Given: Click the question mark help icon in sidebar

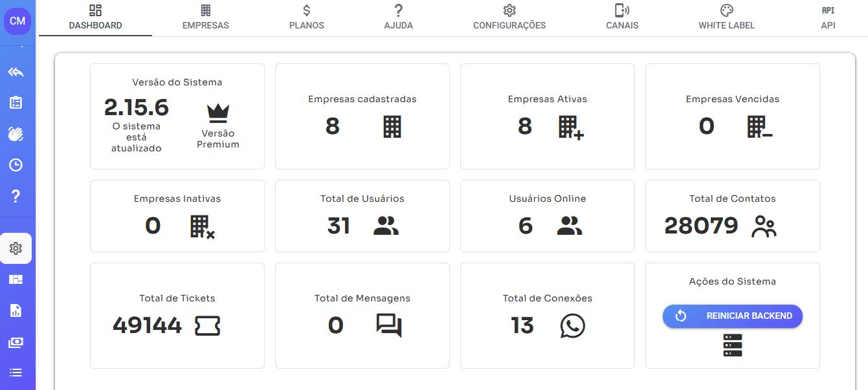Looking at the screenshot, I should click(x=16, y=195).
